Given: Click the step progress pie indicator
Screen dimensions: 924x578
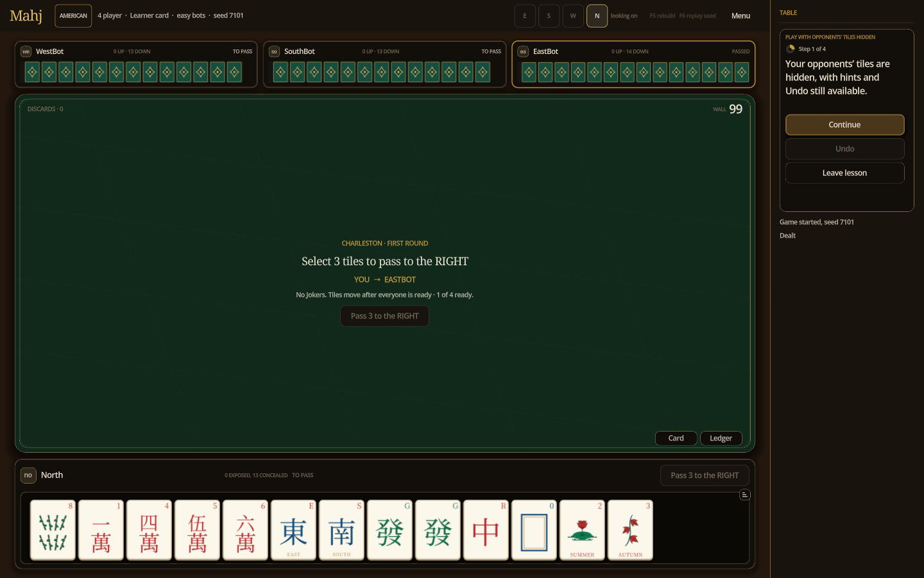Looking at the screenshot, I should [x=791, y=49].
